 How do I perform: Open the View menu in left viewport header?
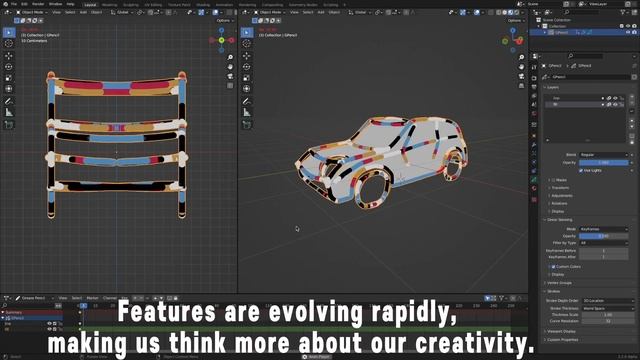56,12
